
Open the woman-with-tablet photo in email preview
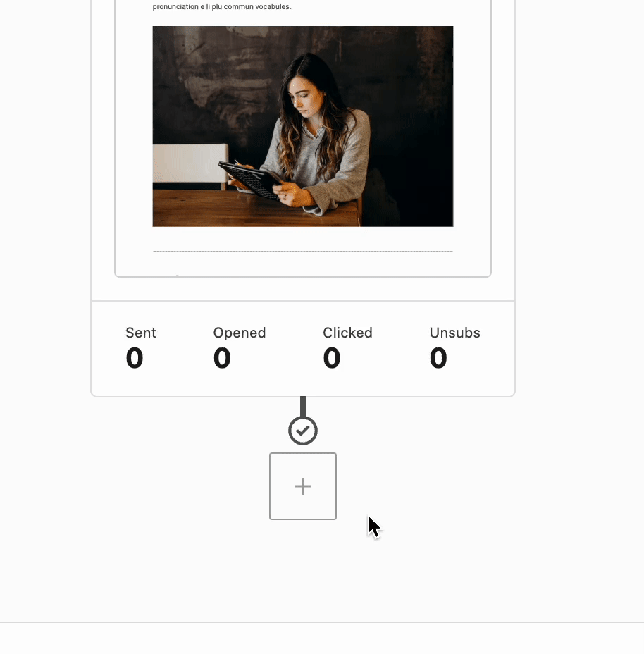pyautogui.click(x=303, y=126)
